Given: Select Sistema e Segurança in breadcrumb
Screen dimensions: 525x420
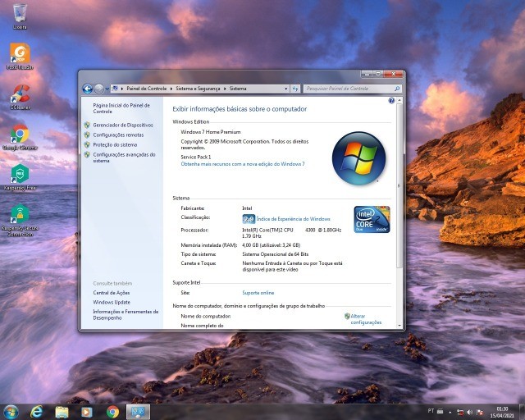Looking at the screenshot, I should pyautogui.click(x=198, y=89).
